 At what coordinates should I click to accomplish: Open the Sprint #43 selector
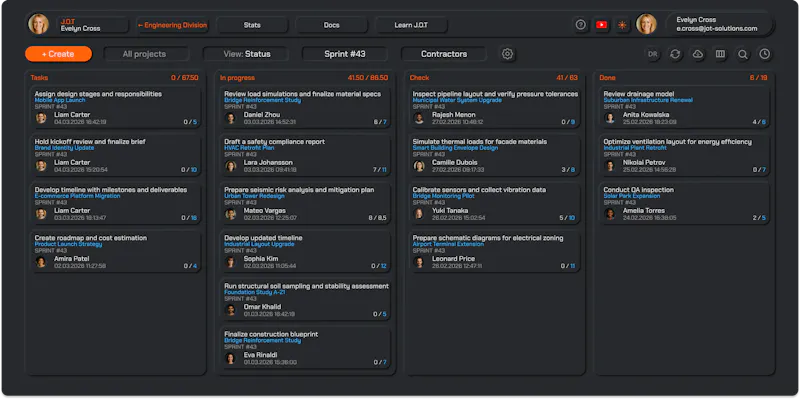[345, 54]
